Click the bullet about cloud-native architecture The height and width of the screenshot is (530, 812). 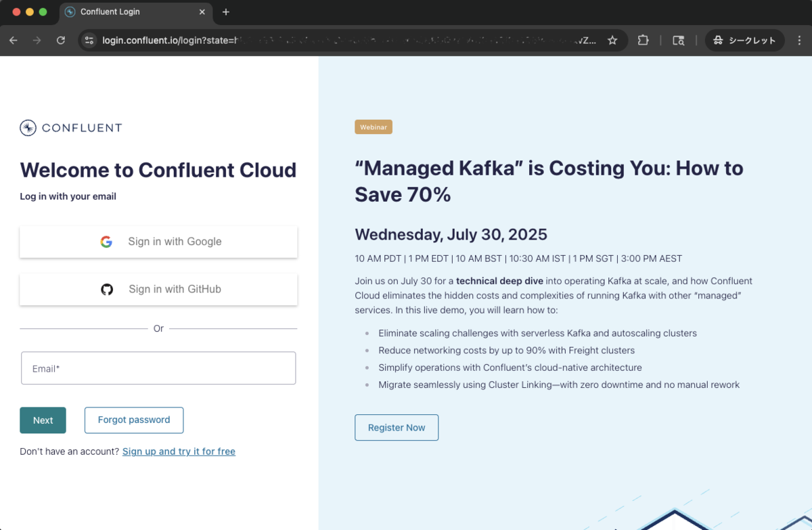point(510,368)
